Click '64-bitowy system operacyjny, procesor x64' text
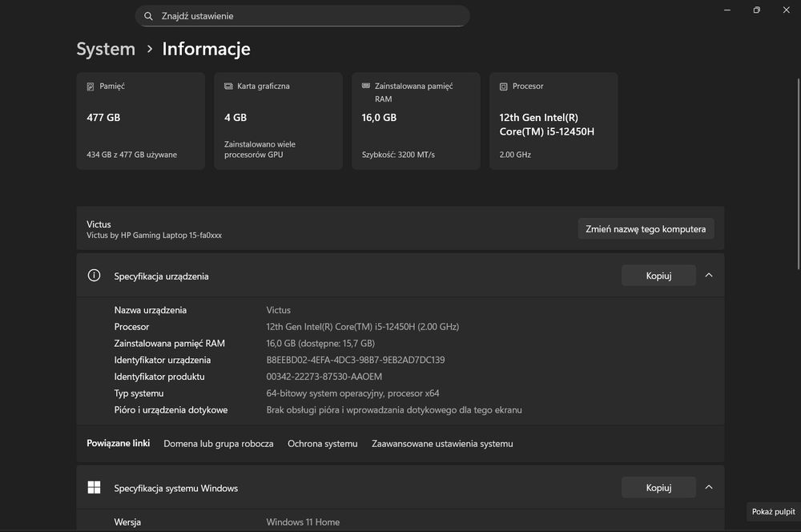The height and width of the screenshot is (532, 801). (352, 393)
